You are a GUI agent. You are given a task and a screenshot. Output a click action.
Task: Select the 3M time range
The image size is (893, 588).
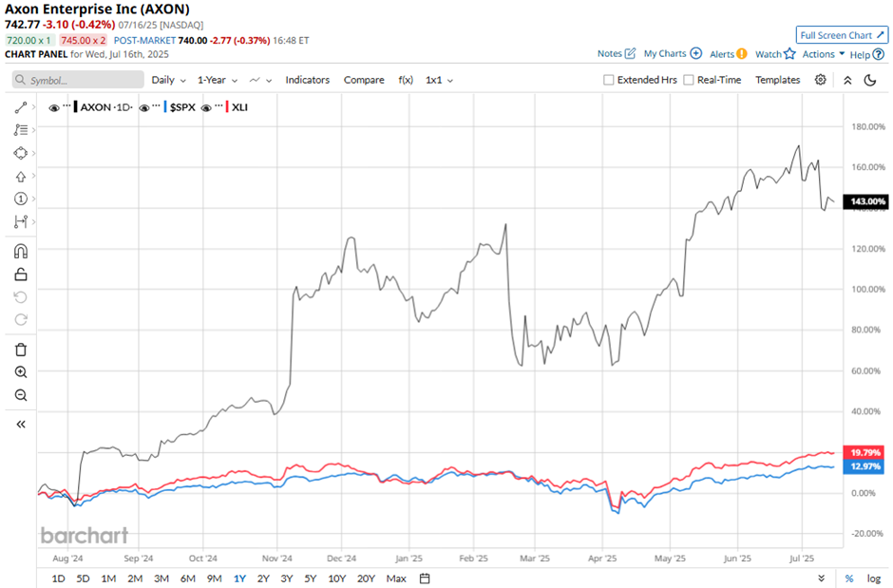tap(161, 579)
